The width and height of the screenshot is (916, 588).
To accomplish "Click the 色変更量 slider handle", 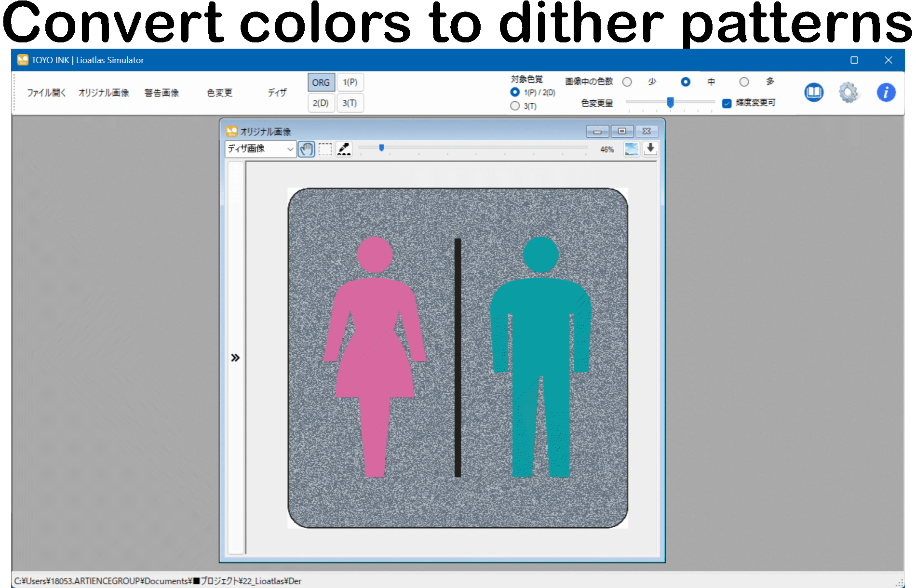I will (x=670, y=102).
